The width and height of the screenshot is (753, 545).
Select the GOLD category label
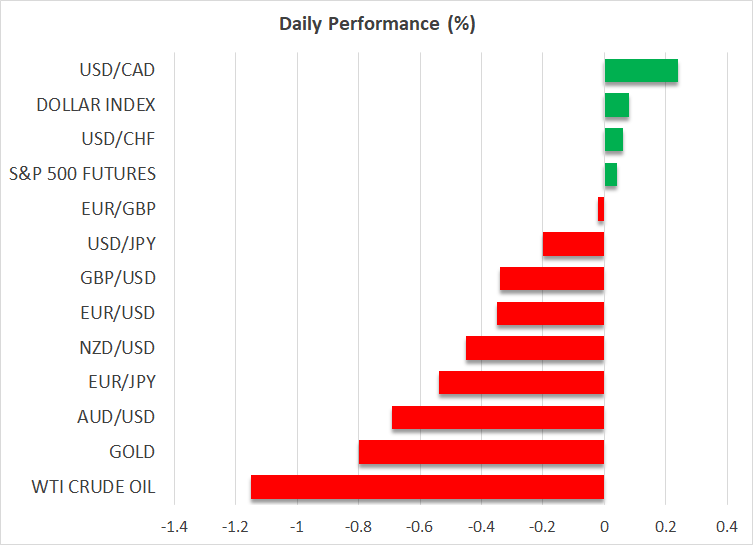click(x=132, y=452)
